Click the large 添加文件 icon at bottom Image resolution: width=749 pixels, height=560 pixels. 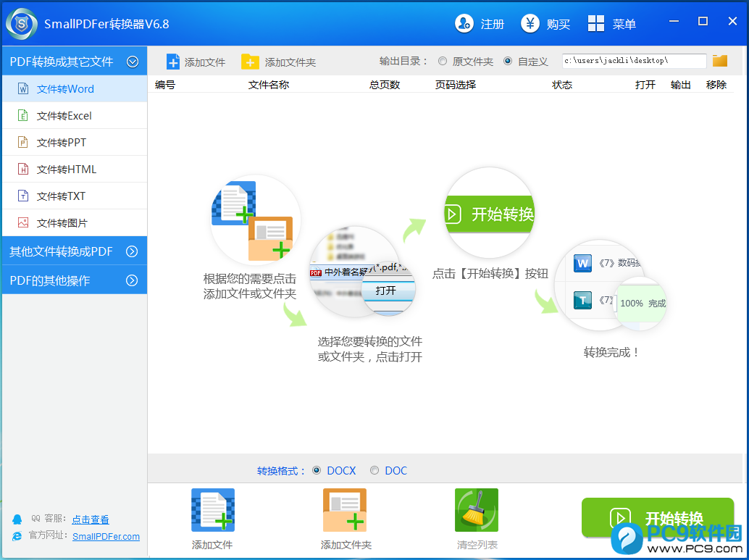212,510
